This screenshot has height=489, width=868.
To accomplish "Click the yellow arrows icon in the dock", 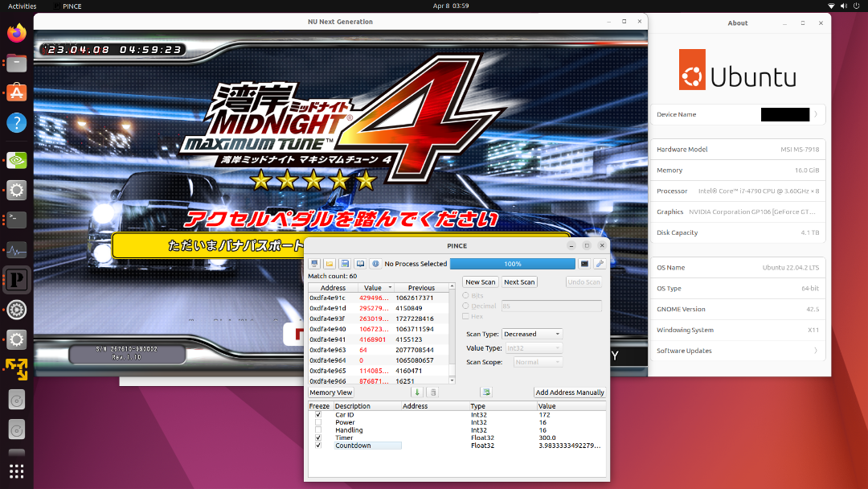I will click(17, 369).
